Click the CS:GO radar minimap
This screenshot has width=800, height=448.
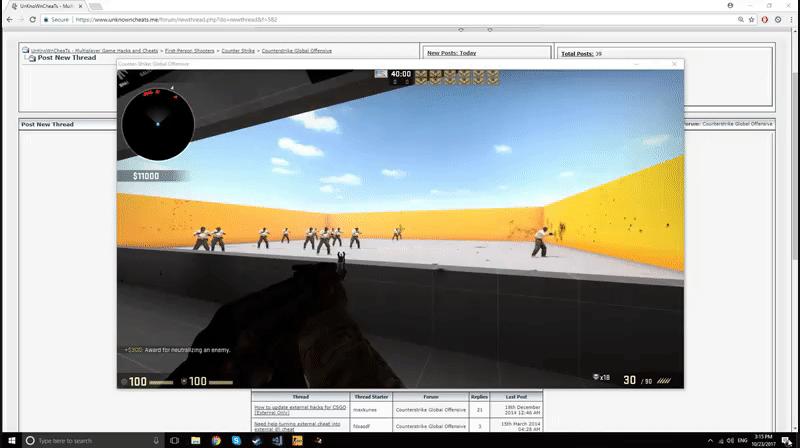(x=158, y=123)
